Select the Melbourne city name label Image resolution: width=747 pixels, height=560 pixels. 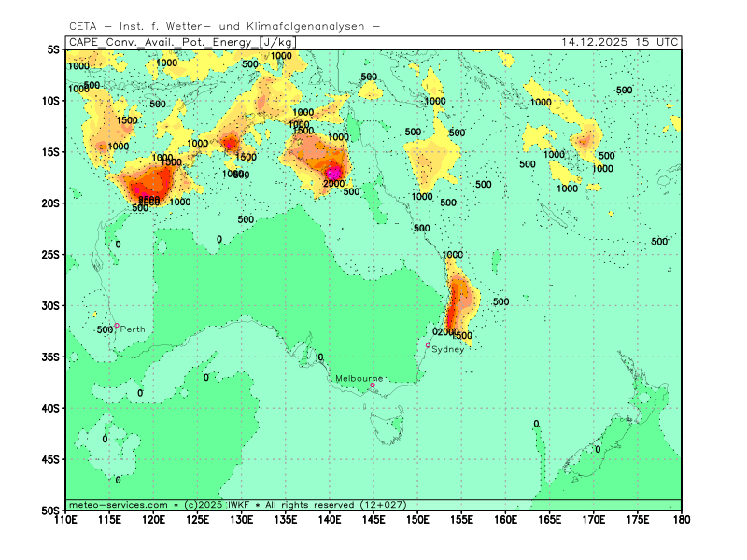coord(359,378)
